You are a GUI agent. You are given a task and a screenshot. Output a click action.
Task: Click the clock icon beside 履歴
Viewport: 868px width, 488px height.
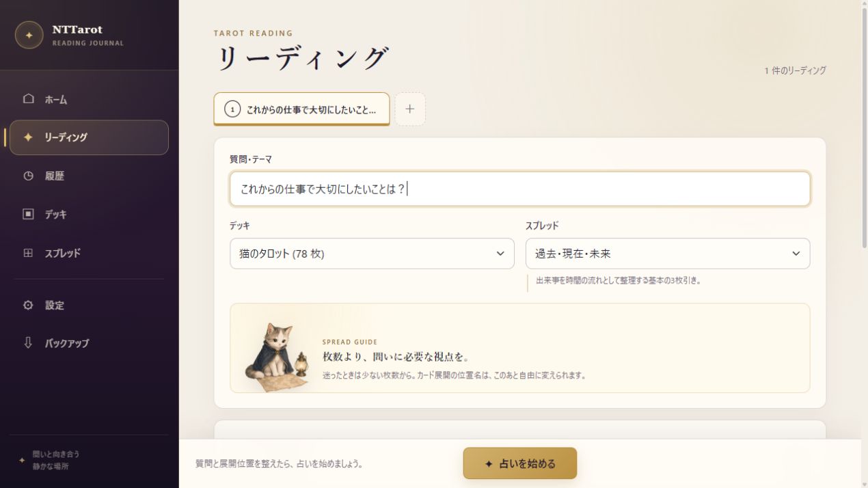pyautogui.click(x=28, y=176)
